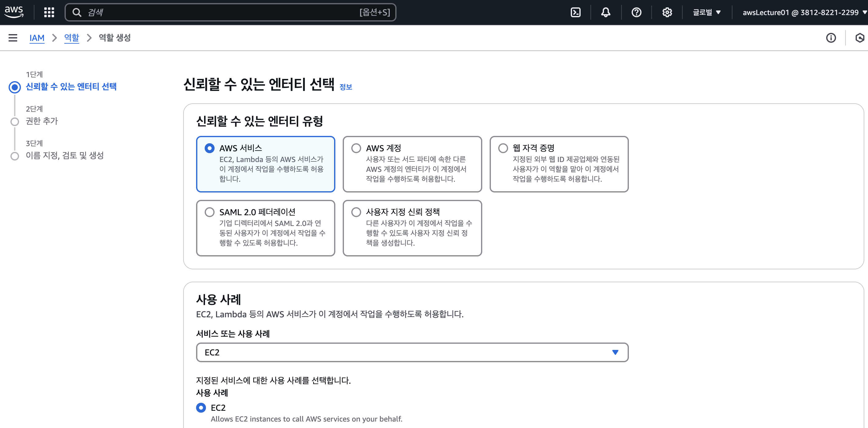Open the 정보 link beside the heading
This screenshot has height=428, width=868.
[x=346, y=87]
